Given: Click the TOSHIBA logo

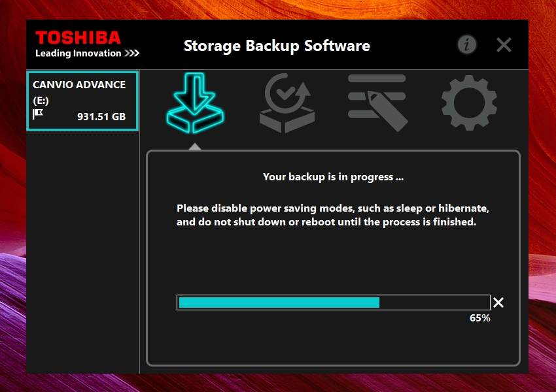Looking at the screenshot, I should [78, 37].
